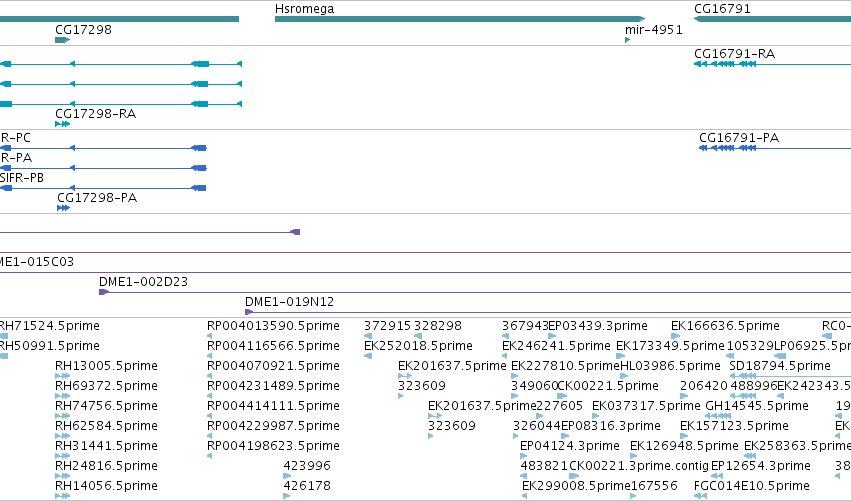Screen dimensions: 851x501
Task: Select the 328298 feature label
Action: coord(437,326)
